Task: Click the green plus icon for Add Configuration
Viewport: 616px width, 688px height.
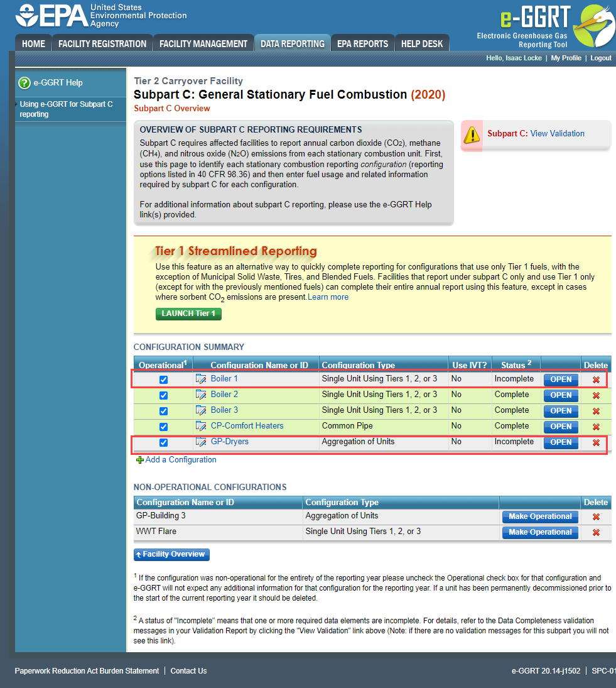Action: pos(140,460)
